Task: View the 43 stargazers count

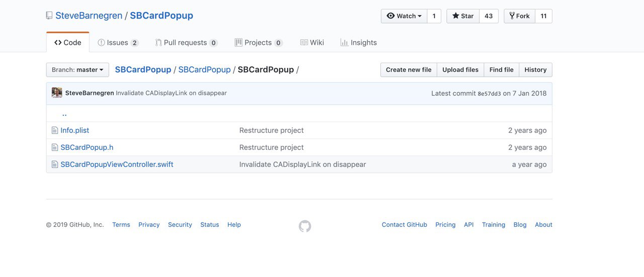Action: (489, 16)
